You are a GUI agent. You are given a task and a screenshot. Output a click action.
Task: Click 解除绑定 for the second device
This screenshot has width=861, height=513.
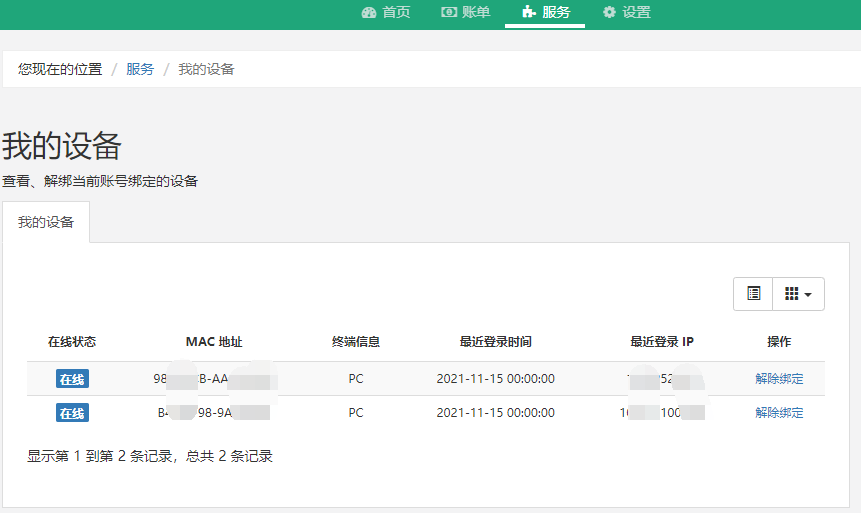[x=779, y=413]
